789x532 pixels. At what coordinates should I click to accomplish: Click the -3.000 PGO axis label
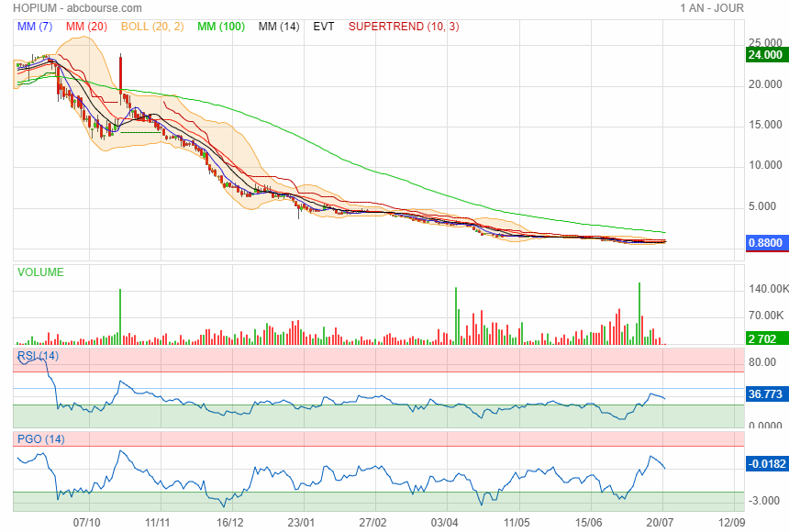tap(764, 501)
